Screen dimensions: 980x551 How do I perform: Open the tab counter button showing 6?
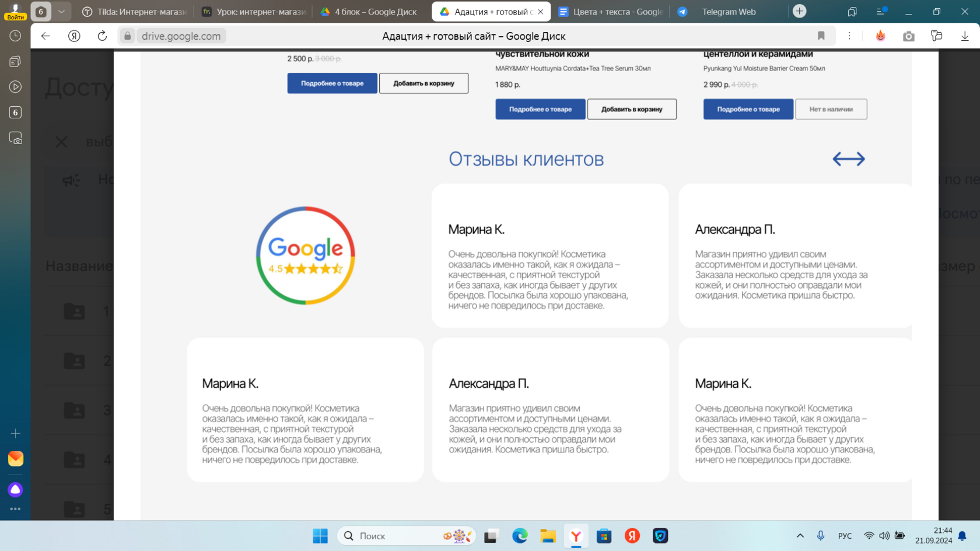click(x=41, y=11)
